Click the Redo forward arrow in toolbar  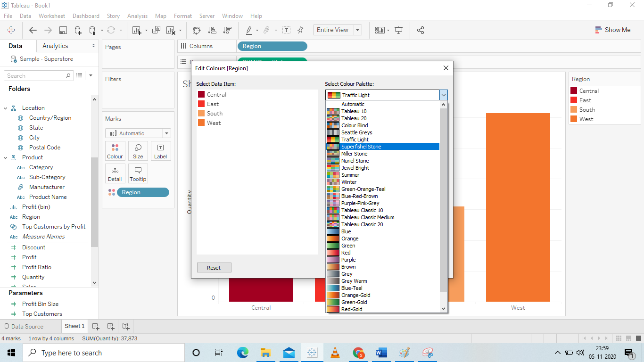pos(48,30)
